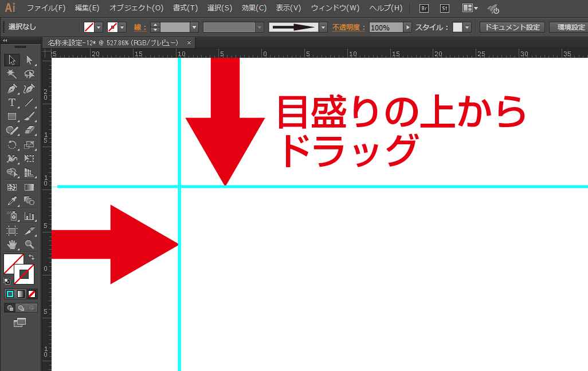Open the 効果(C) menu
The image size is (588, 371).
tap(254, 8)
